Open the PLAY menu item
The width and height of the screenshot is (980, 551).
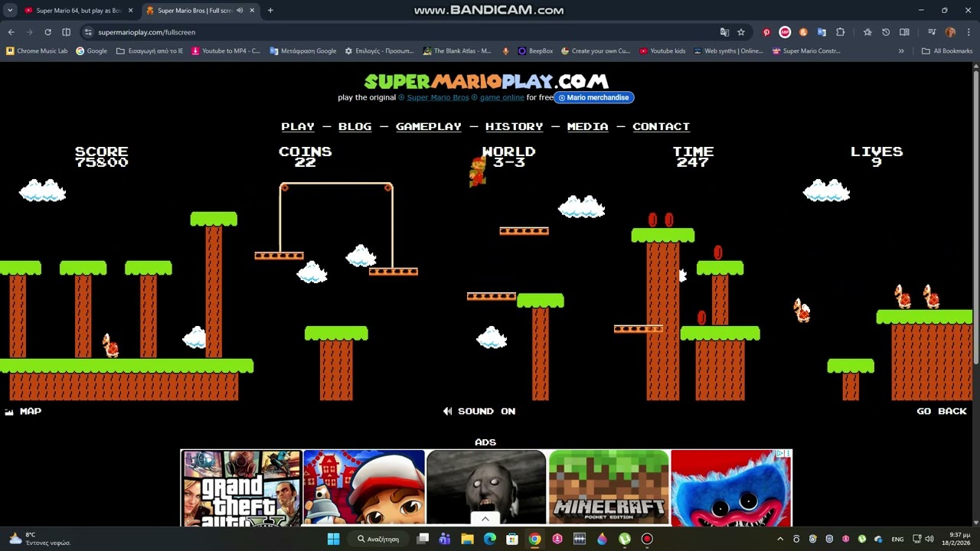click(x=298, y=126)
